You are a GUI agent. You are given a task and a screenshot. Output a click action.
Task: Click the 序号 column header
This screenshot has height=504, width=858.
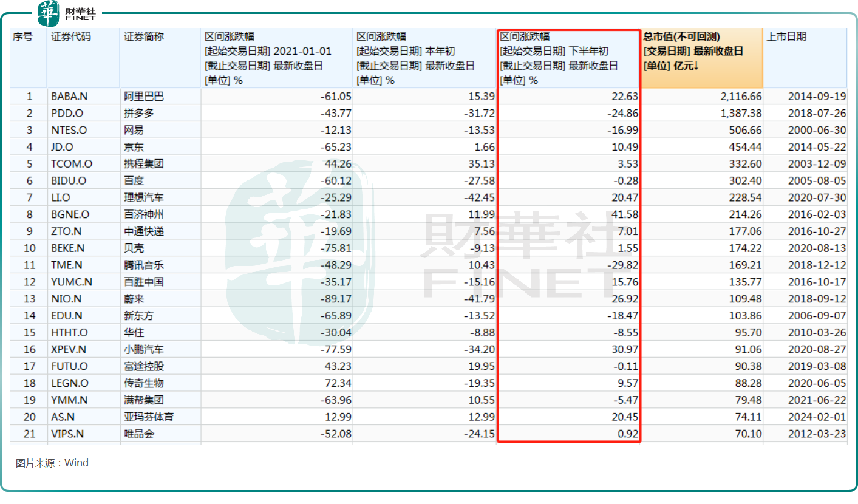(29, 58)
